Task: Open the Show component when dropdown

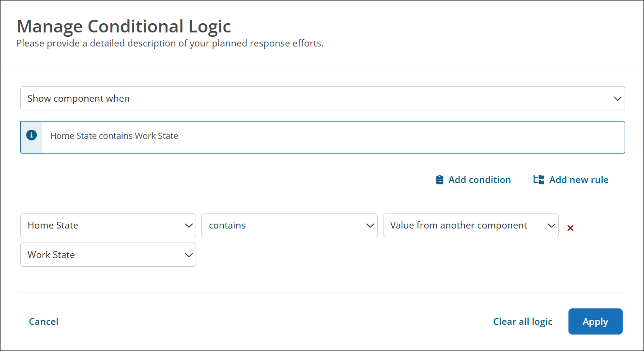Action: click(322, 99)
